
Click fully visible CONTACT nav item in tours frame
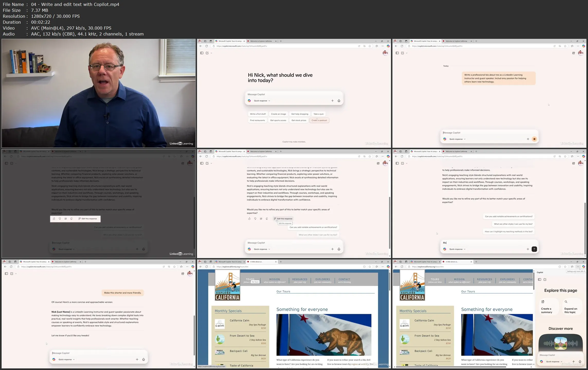344,281
